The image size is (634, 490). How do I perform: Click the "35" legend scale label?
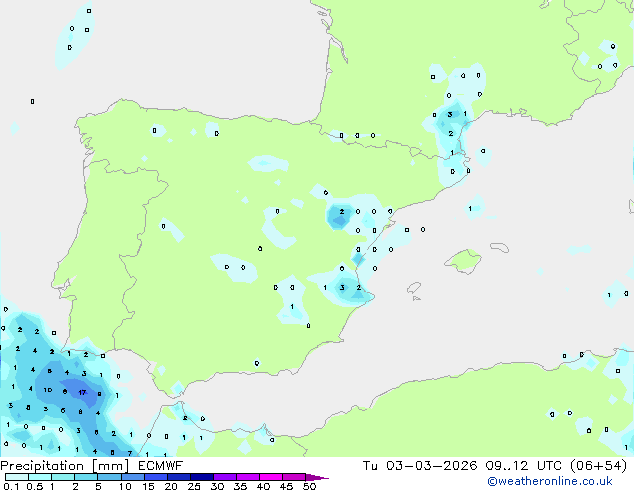(x=240, y=486)
